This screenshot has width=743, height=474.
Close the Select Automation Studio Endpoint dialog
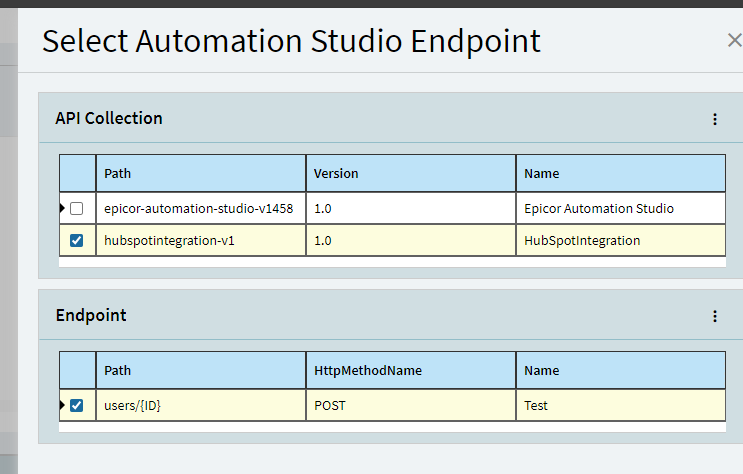coord(734,40)
